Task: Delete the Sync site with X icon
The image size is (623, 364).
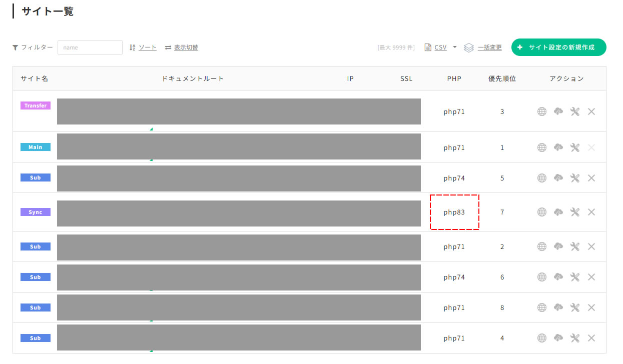Action: tap(591, 212)
